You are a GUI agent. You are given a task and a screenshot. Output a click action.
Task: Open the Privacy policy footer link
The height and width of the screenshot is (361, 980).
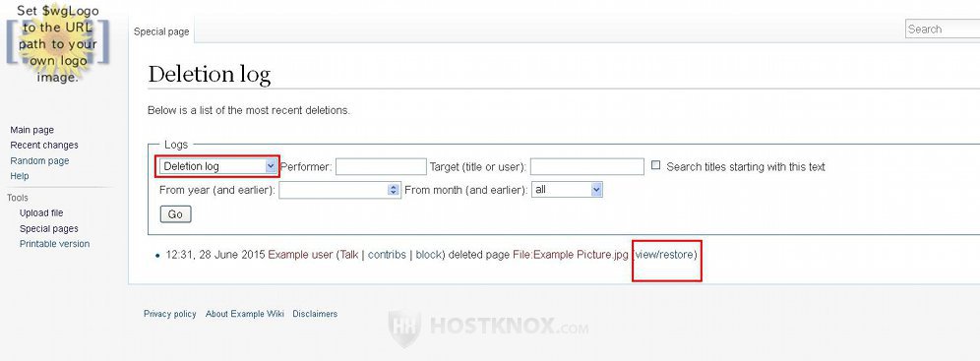(170, 314)
